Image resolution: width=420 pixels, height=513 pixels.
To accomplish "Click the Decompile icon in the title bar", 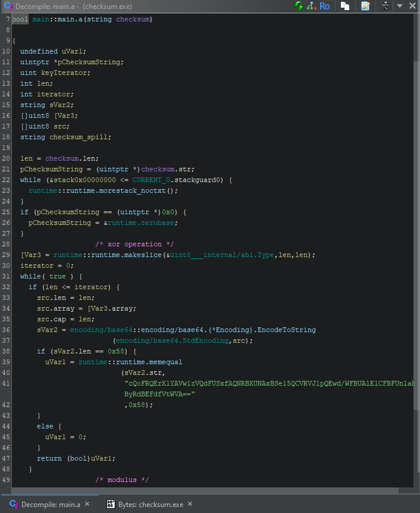I will 7,6.
